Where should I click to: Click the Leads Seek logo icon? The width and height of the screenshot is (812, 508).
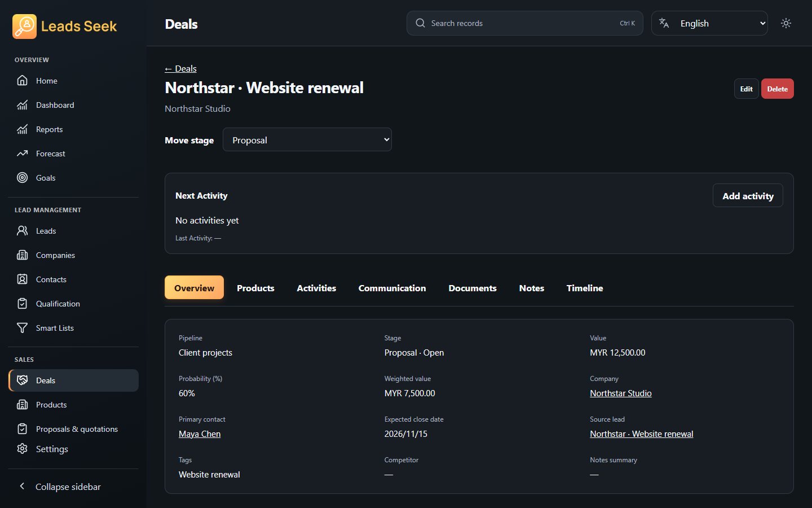click(24, 27)
